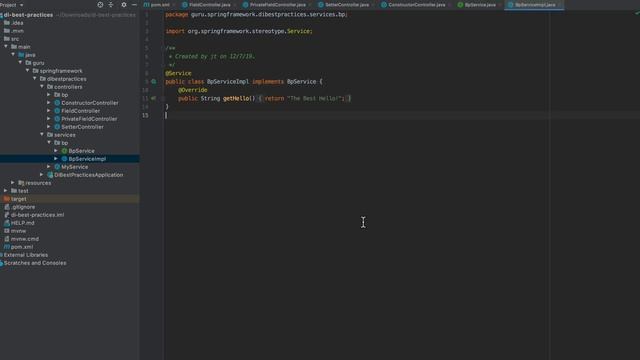The width and height of the screenshot is (640, 360).
Task: Expand the resources folder
Action: click(x=13, y=182)
